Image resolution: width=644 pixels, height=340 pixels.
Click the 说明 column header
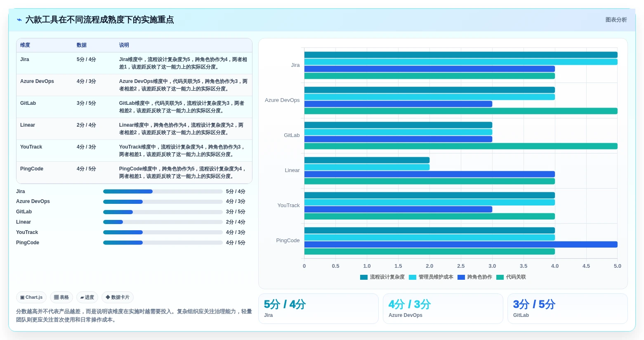pos(124,45)
